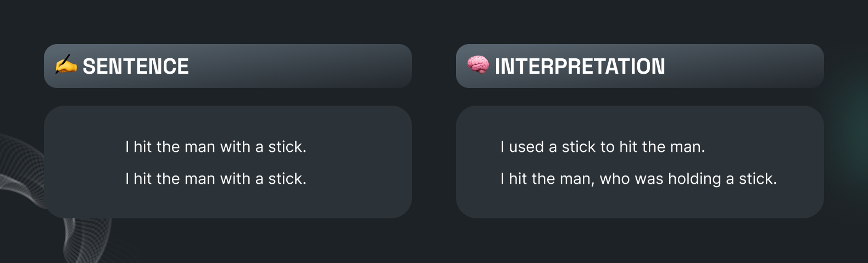Viewport: 868px width, 263px height.
Task: Select the INTERPRETATION heading text
Action: pos(580,67)
